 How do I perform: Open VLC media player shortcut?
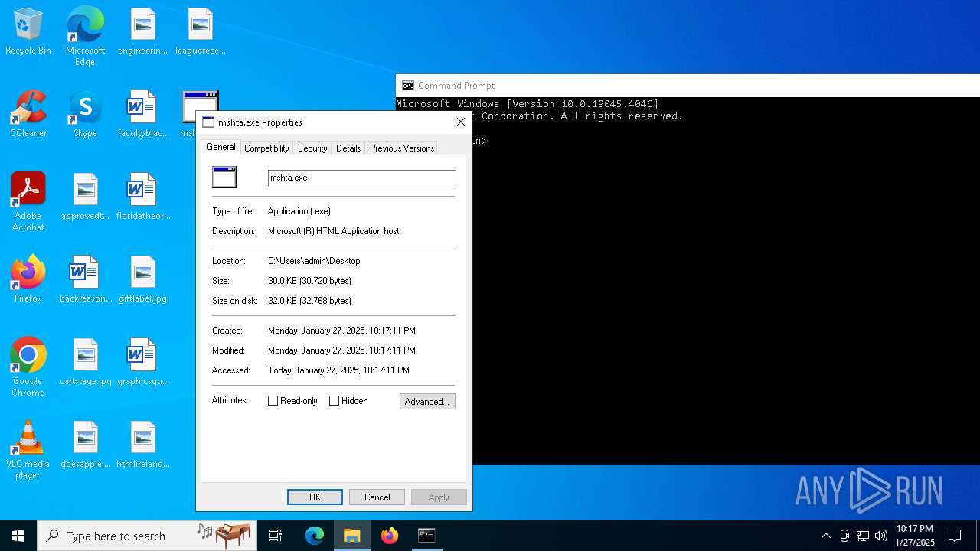(x=28, y=450)
